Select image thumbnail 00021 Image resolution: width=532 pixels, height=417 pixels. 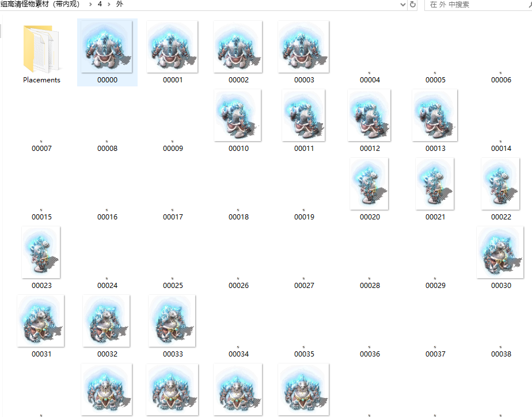[x=435, y=184]
